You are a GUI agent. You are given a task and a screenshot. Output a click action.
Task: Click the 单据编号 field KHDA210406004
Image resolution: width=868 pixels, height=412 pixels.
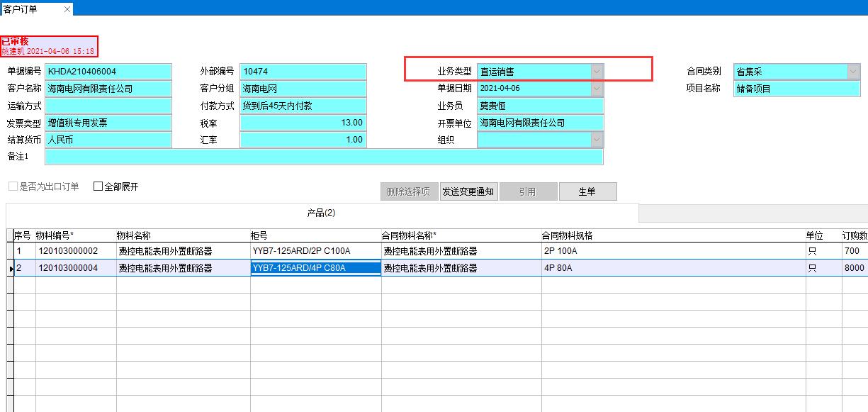108,72
